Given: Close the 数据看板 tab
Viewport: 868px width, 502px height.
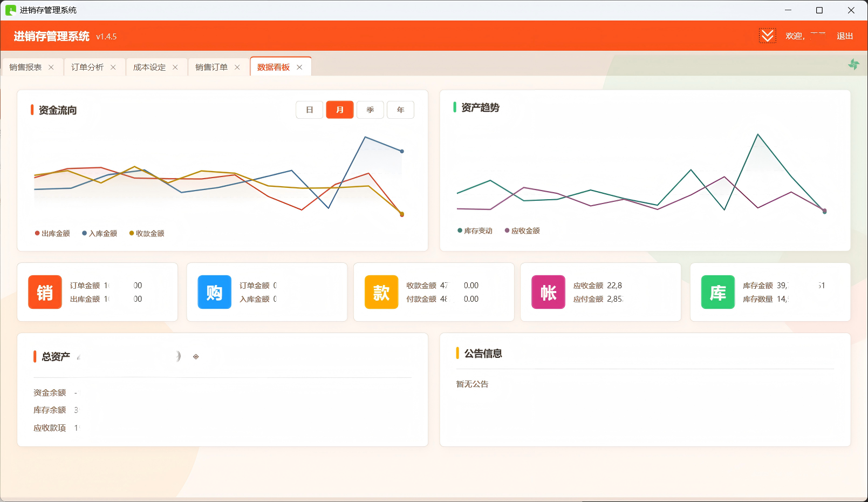Looking at the screenshot, I should coord(299,67).
